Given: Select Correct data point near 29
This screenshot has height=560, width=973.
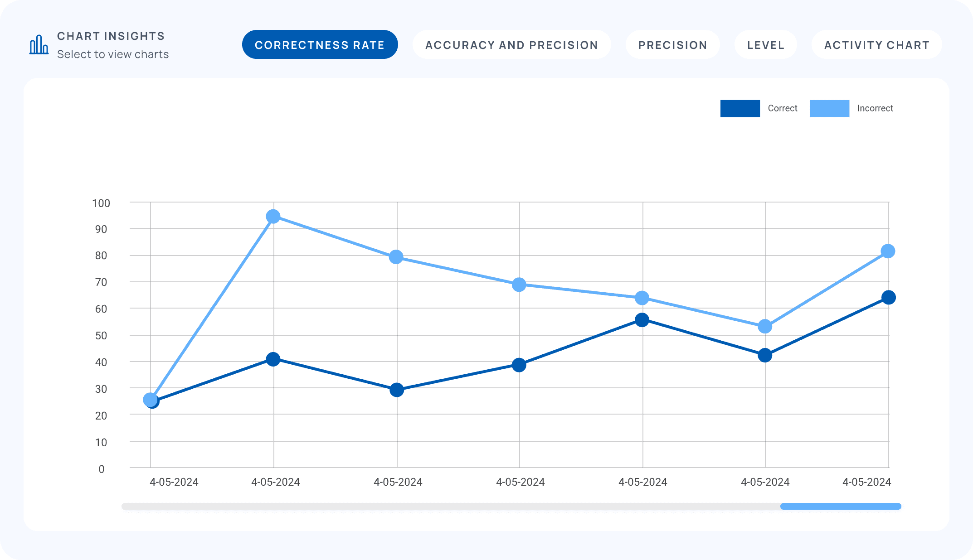Looking at the screenshot, I should [397, 390].
